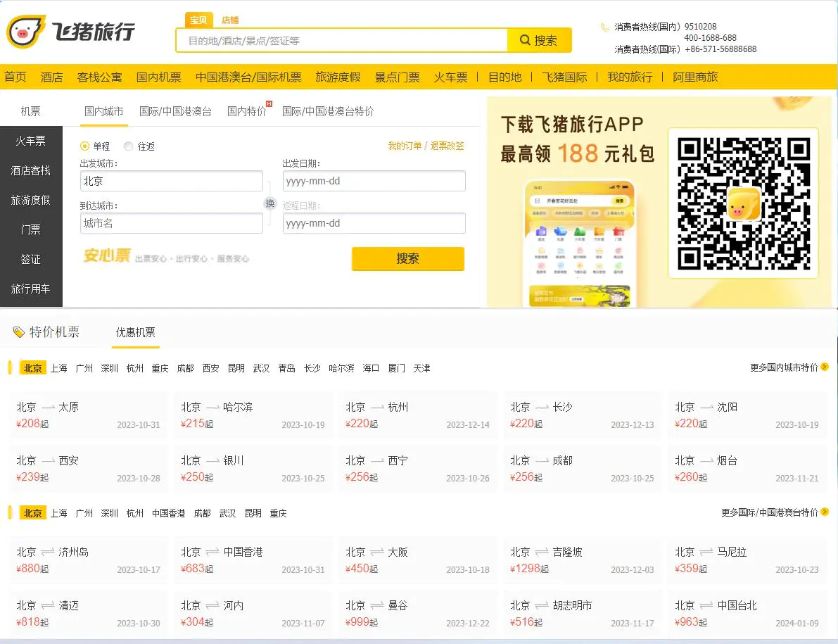The image size is (838, 644).
Task: Click the arrow icon beside 更多国内城市特价
Action: (825, 367)
